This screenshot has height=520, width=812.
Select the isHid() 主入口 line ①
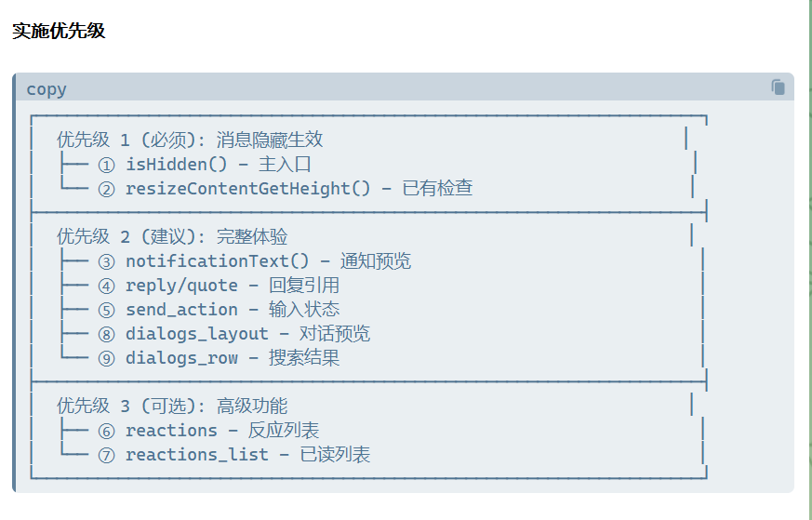point(205,164)
